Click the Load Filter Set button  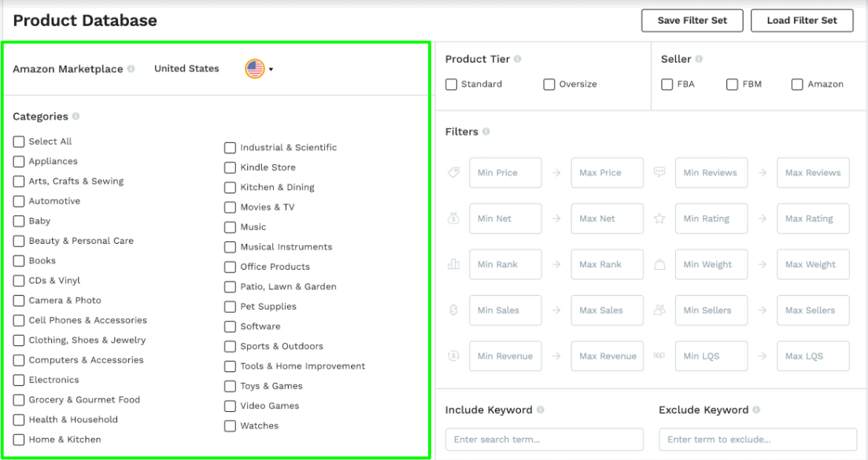click(802, 20)
